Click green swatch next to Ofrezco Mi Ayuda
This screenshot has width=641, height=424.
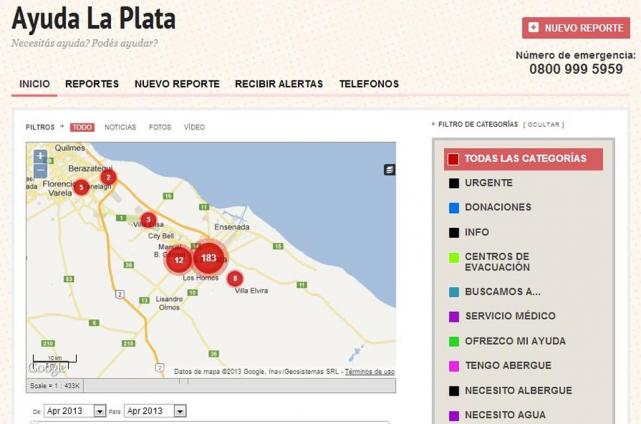454,342
